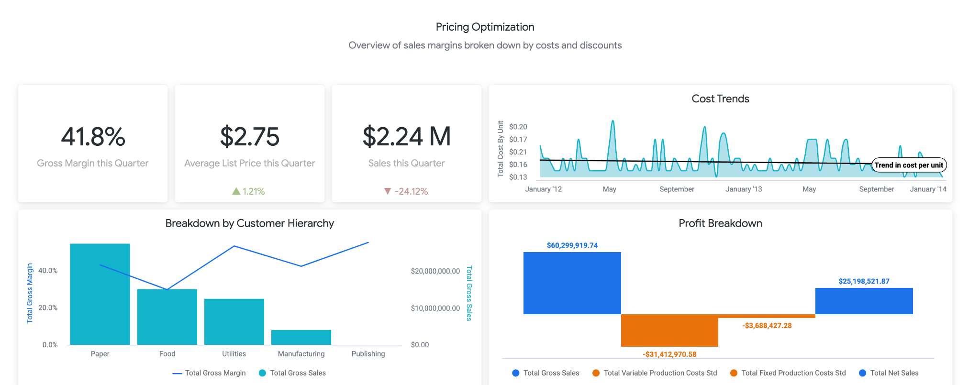Click the 'Trend in cost per unit' label
The image size is (980, 385).
coord(908,165)
